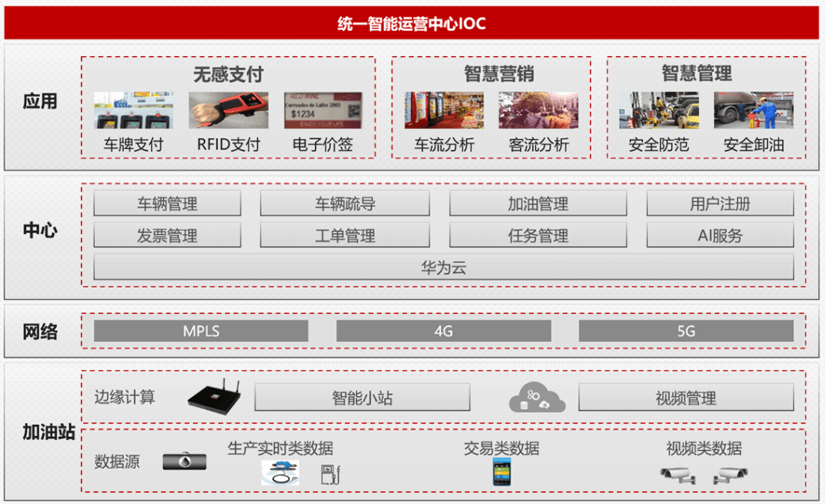Click the AI服务 button
Screen dimensions: 825x504
[720, 234]
